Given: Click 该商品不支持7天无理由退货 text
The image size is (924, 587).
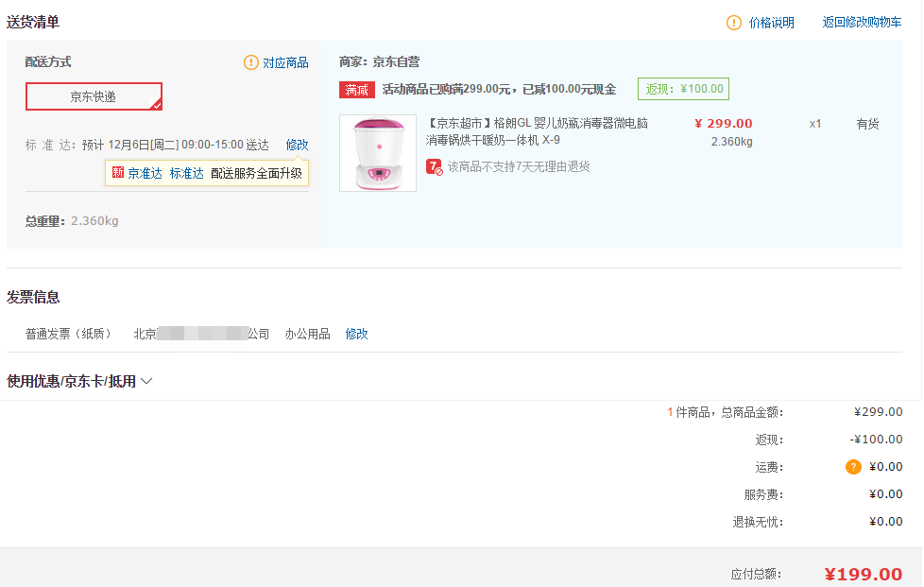Looking at the screenshot, I should click(519, 166).
